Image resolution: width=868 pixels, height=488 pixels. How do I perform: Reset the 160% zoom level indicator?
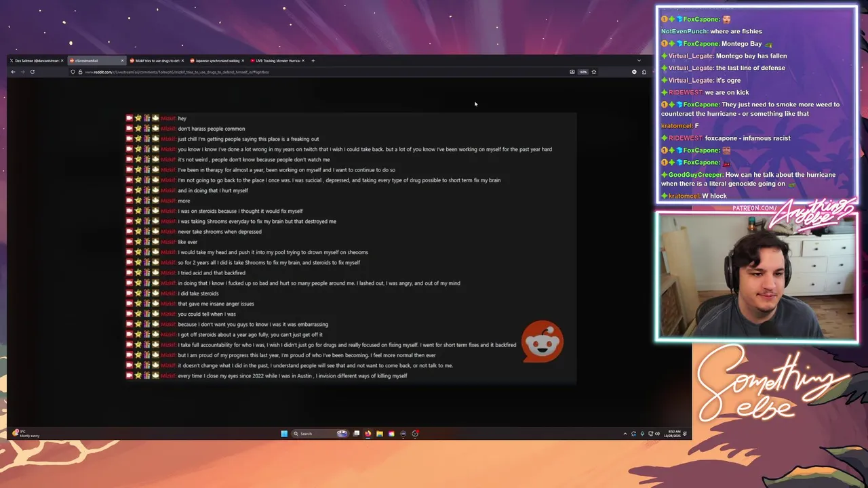(583, 72)
